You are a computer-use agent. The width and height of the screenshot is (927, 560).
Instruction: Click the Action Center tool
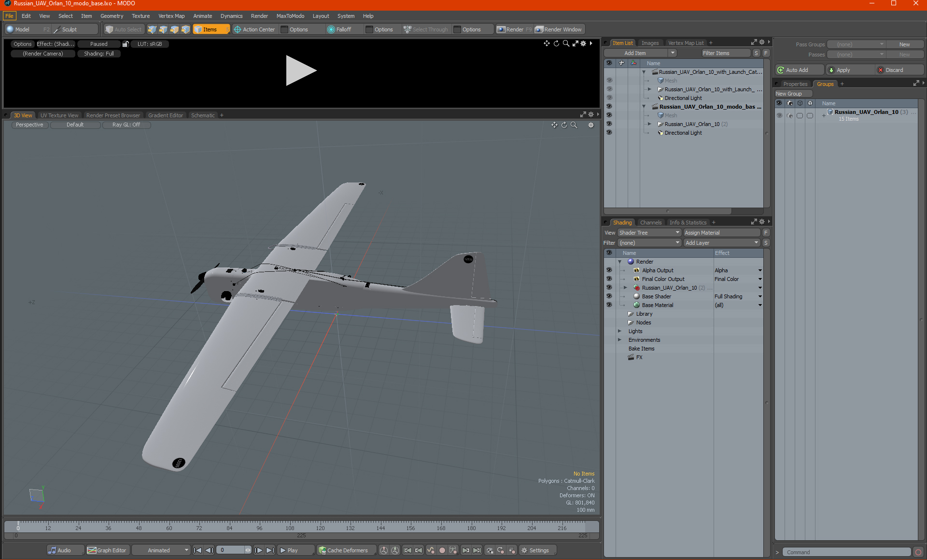click(254, 29)
